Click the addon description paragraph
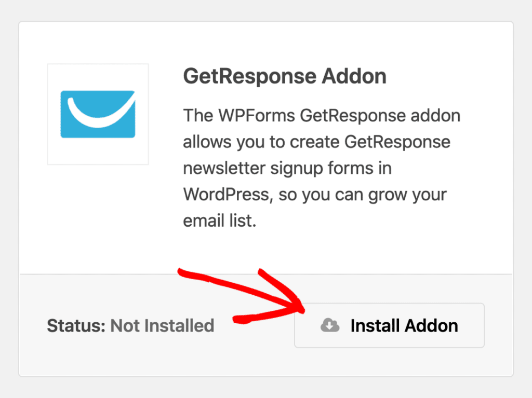Viewport: 532px width, 398px height. [x=321, y=167]
